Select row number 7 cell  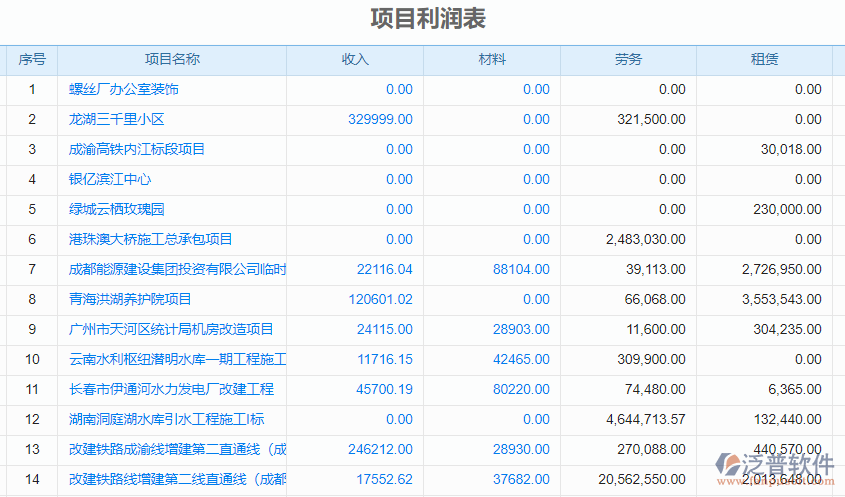(32, 270)
